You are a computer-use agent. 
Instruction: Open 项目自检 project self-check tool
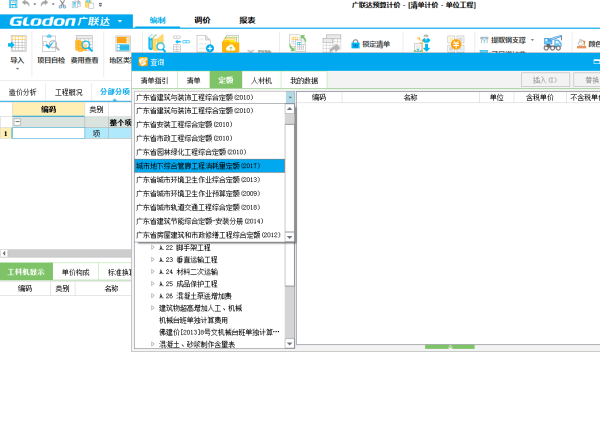[51, 47]
